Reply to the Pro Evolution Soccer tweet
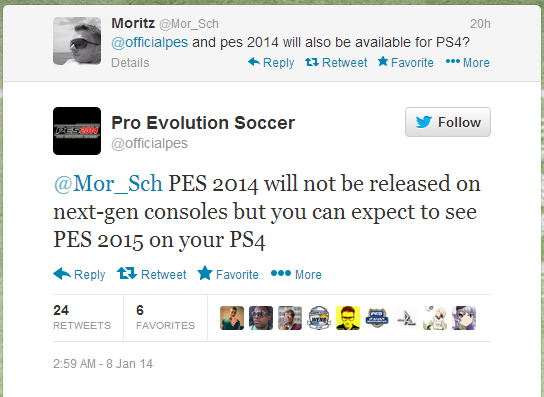 [x=79, y=274]
